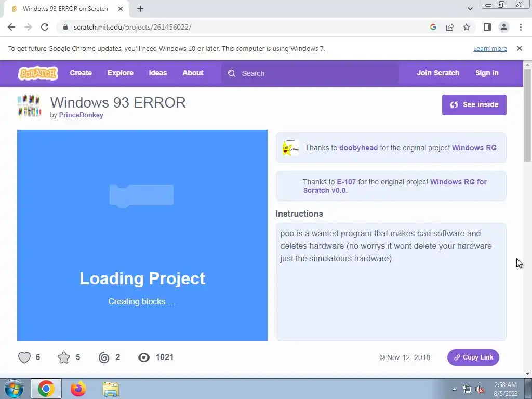The width and height of the screenshot is (532, 399).
Task: Click the network tray icon
Action: (467, 390)
